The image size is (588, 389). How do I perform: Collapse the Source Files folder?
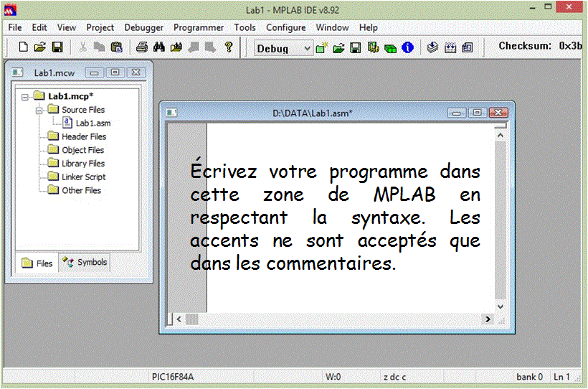39,111
